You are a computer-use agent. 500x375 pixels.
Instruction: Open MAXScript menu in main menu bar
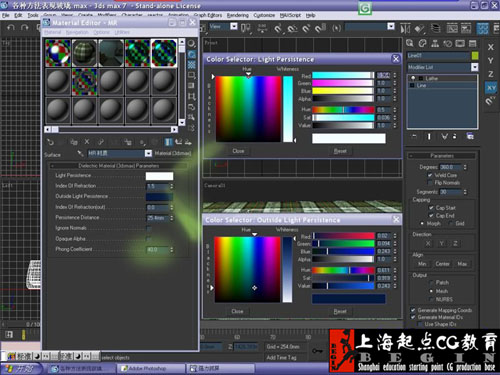tap(290, 15)
